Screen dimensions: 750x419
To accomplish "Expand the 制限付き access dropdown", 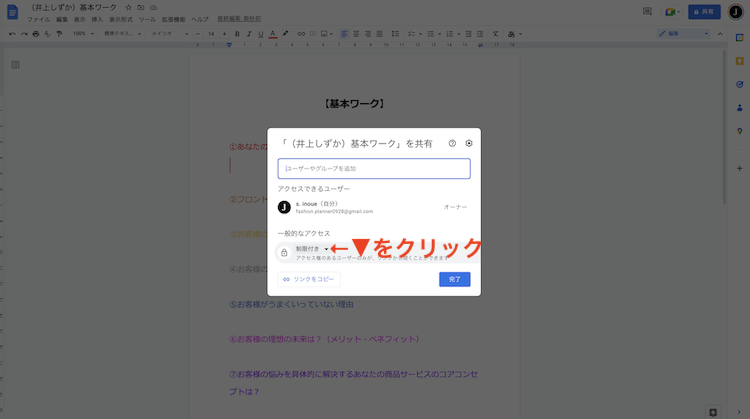I will pyautogui.click(x=311, y=249).
